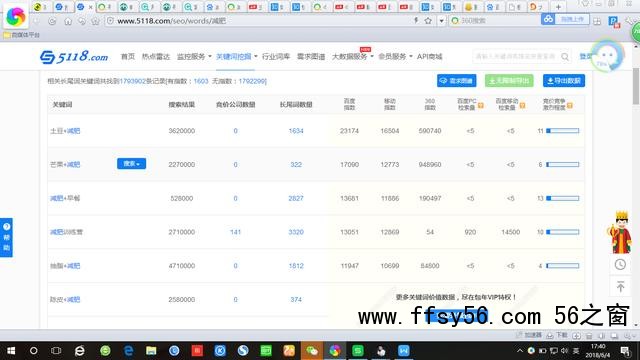Open bidding company count 141 link
Viewport: 640px width, 360px height.
point(236,232)
